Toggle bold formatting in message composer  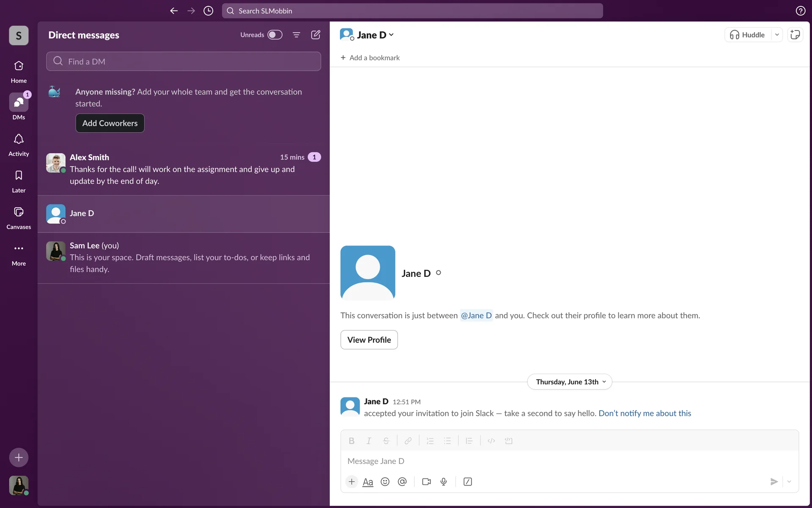351,441
